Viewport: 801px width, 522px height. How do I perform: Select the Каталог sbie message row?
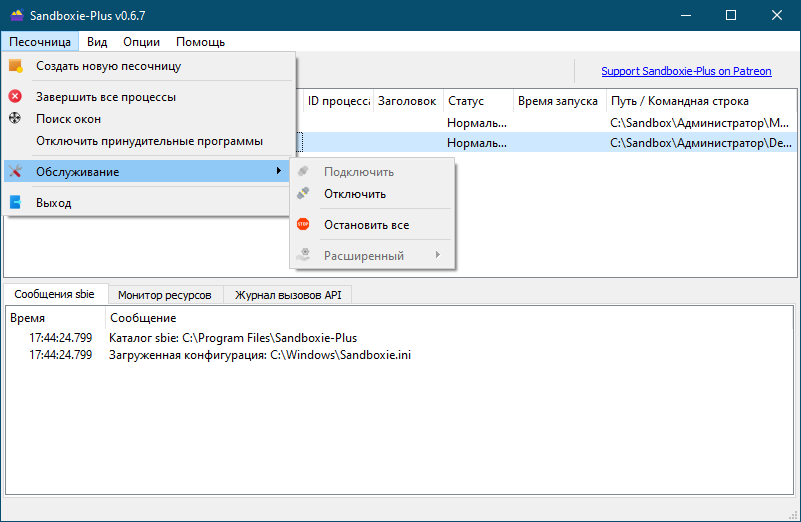coord(399,338)
